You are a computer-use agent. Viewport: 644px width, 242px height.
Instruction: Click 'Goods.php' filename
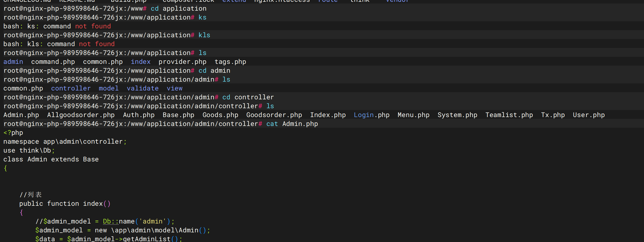(220, 115)
